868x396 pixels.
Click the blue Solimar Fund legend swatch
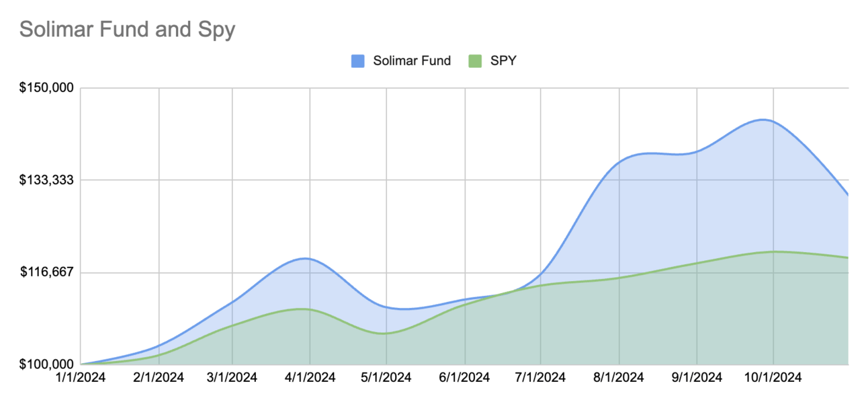click(358, 61)
